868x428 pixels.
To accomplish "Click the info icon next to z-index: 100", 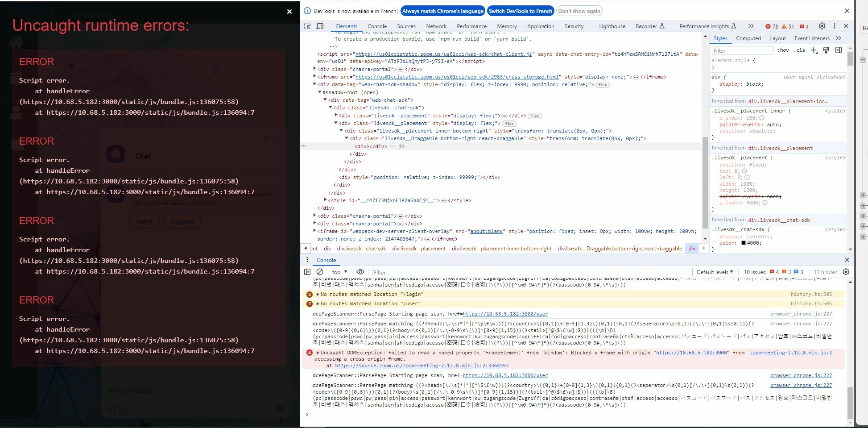I will click(x=762, y=118).
